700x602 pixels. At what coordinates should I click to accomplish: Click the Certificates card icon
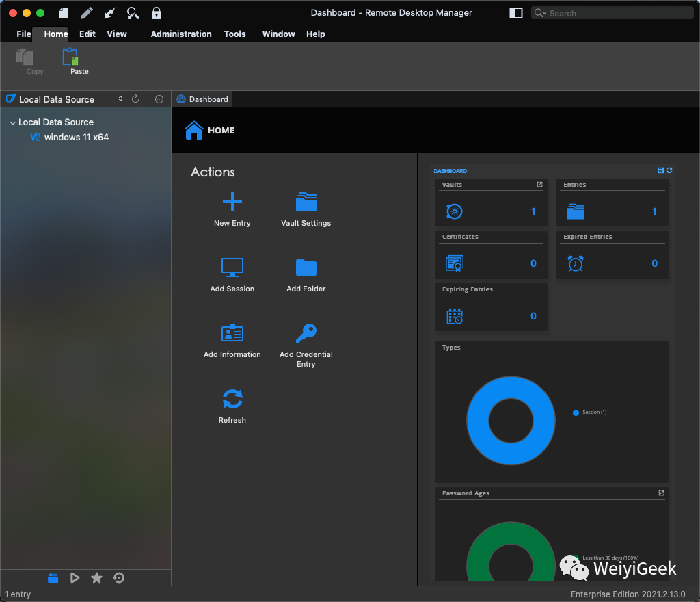455,263
